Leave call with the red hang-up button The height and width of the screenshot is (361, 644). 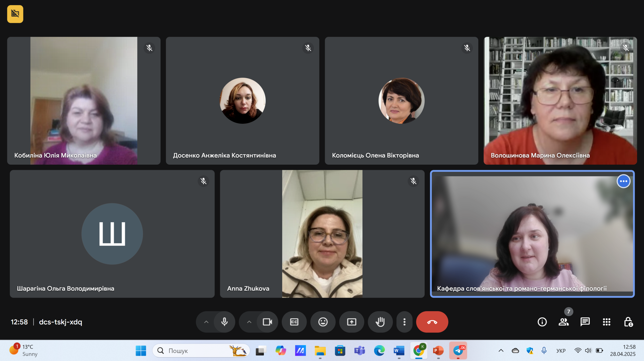coord(432,322)
